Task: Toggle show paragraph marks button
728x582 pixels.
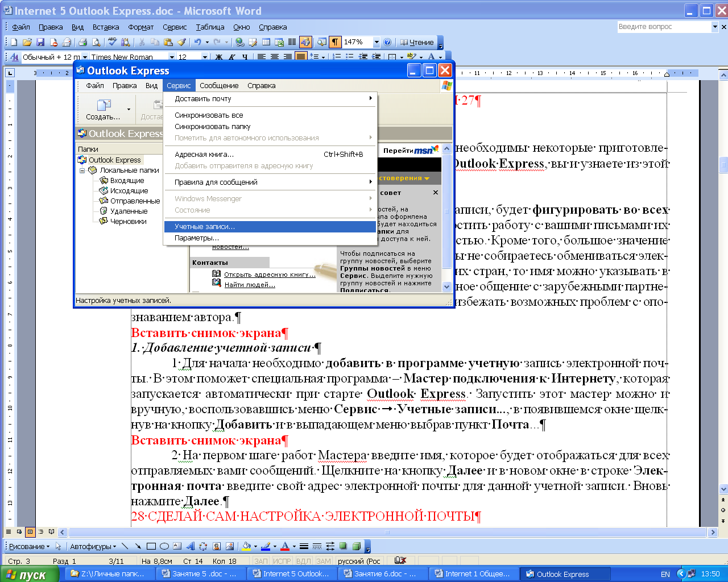Action: coord(335,42)
